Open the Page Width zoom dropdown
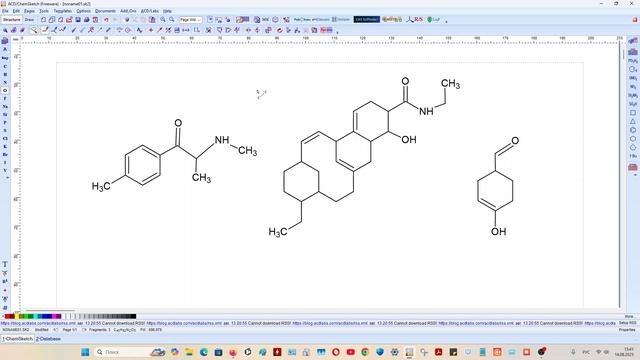This screenshot has width=640, height=360. coord(191,20)
